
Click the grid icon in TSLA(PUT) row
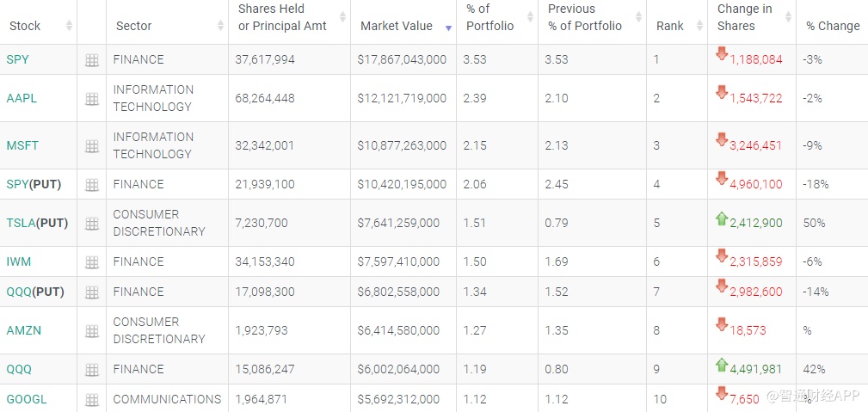tap(92, 224)
